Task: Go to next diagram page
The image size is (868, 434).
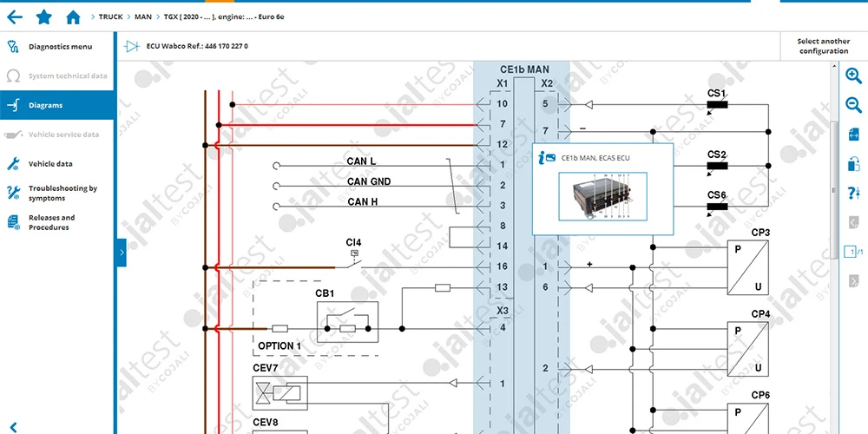Action: pos(853,280)
